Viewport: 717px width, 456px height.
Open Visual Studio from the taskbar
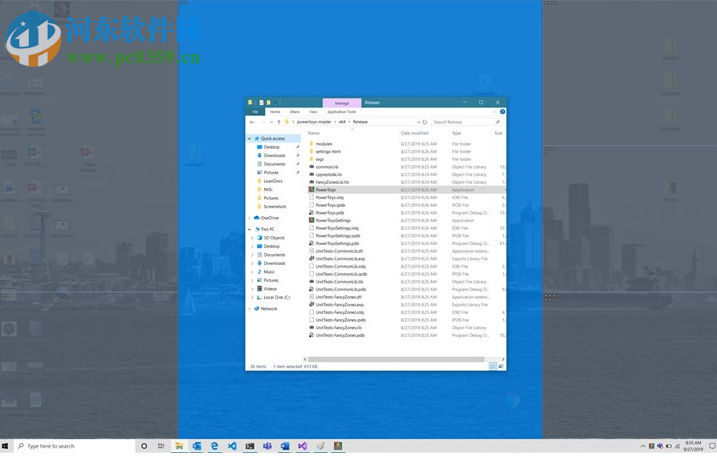(x=302, y=446)
